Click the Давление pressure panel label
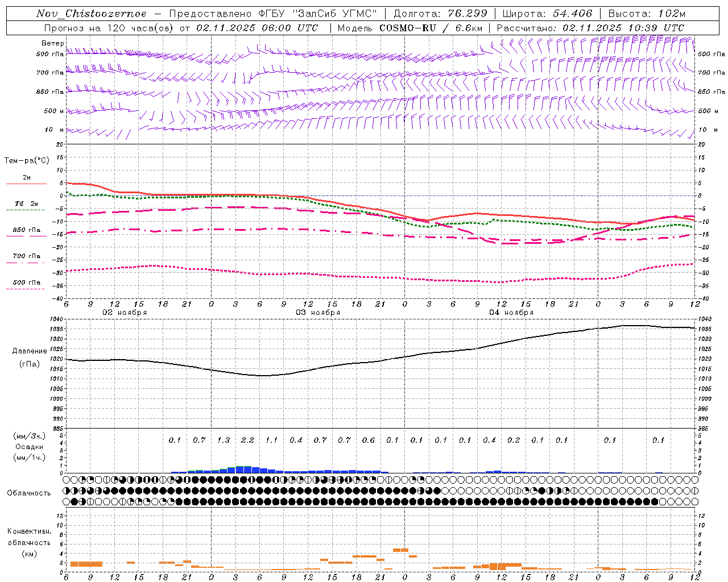Viewport: 728px width, 582px height. pyautogui.click(x=30, y=351)
